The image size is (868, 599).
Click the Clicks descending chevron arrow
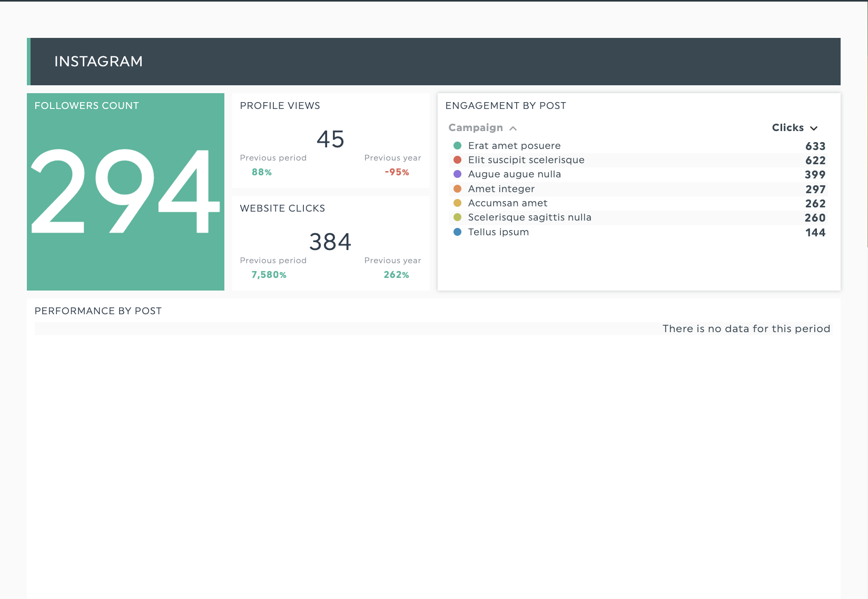coord(814,128)
